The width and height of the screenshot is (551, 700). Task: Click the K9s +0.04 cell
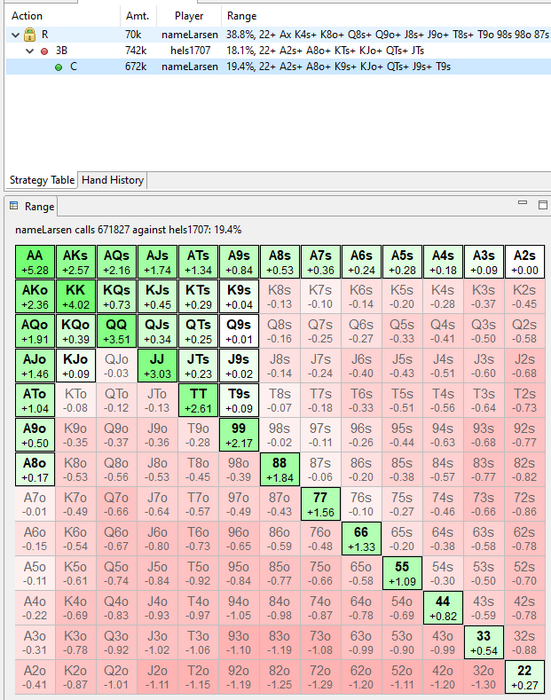(239, 296)
